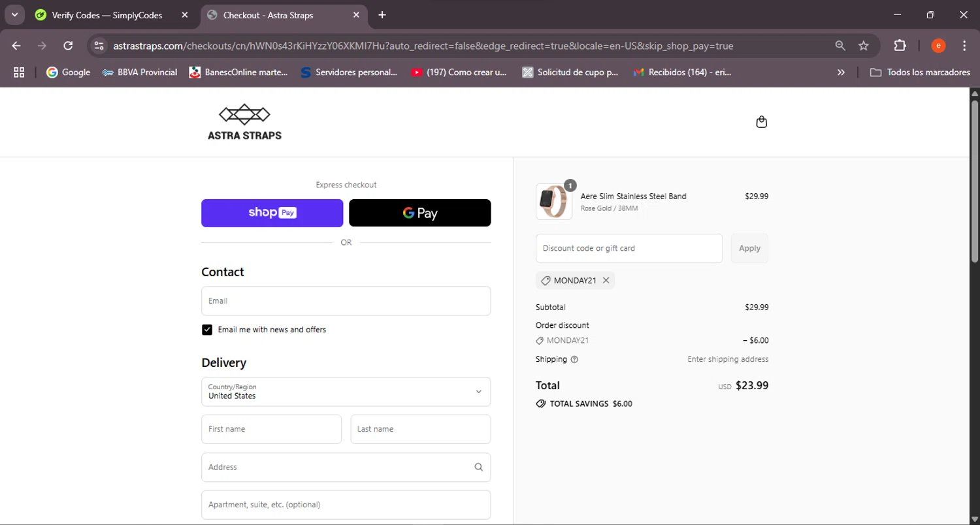980x525 pixels.
Task: Click the Apartment, suite field
Action: point(346,505)
